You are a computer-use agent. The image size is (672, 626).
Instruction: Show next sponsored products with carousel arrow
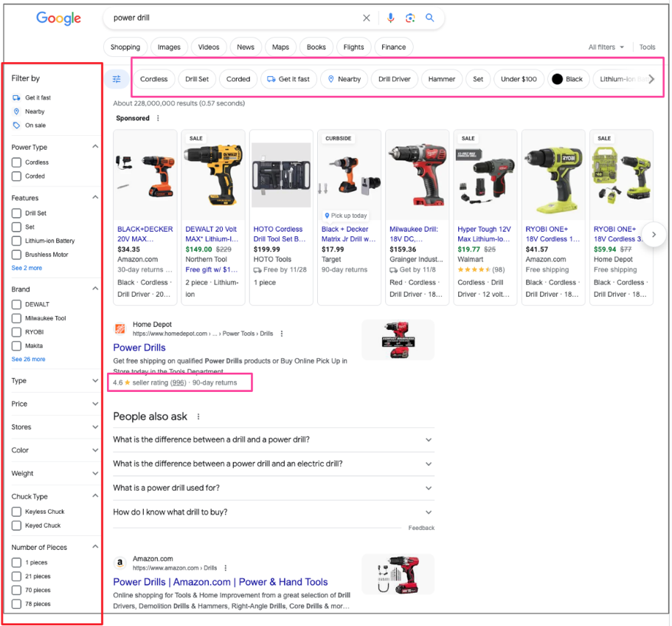[x=654, y=235]
